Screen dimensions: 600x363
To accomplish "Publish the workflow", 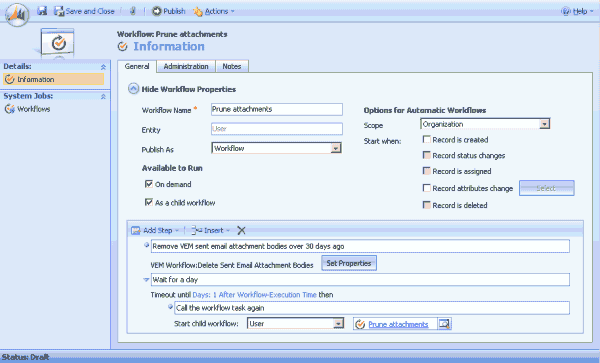I will [x=168, y=11].
